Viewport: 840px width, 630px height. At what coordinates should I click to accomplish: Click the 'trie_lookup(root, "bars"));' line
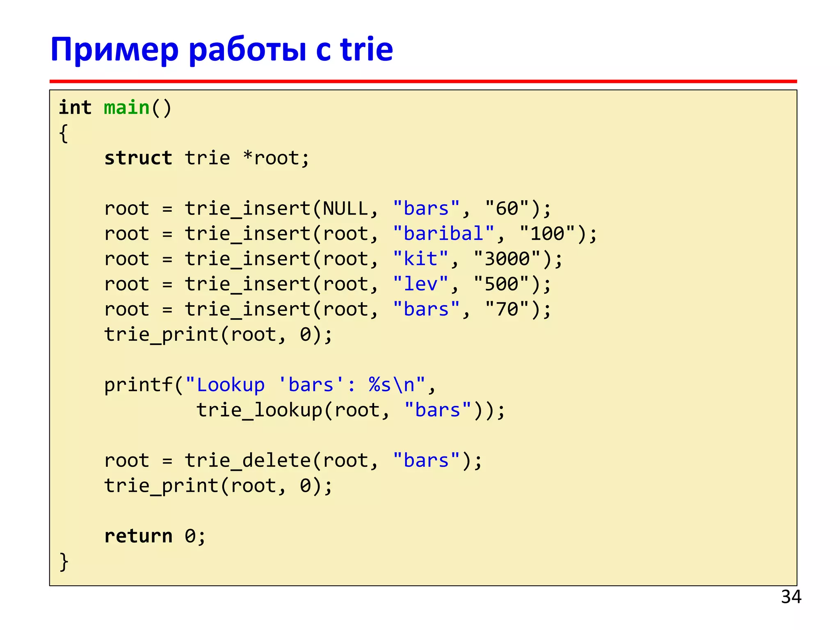point(351,411)
